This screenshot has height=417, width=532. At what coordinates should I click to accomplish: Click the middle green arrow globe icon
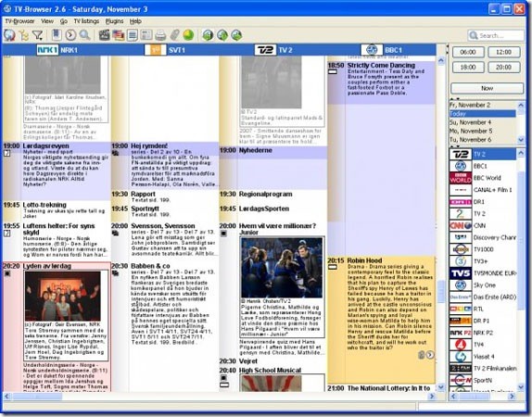point(222,35)
